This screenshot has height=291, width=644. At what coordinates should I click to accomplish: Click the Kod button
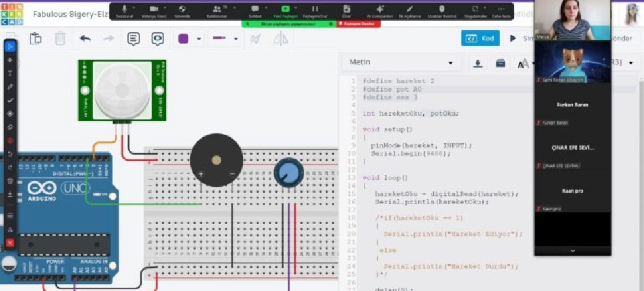tap(480, 38)
